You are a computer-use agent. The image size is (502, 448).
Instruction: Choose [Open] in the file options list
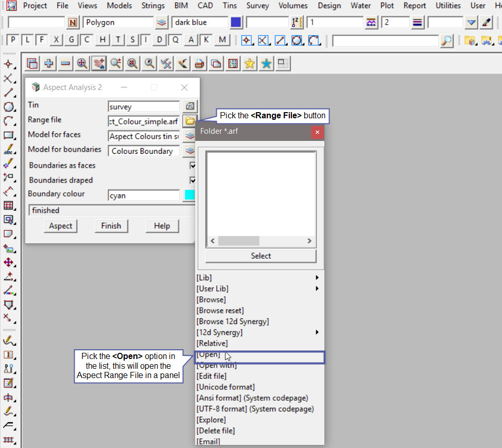(x=209, y=355)
